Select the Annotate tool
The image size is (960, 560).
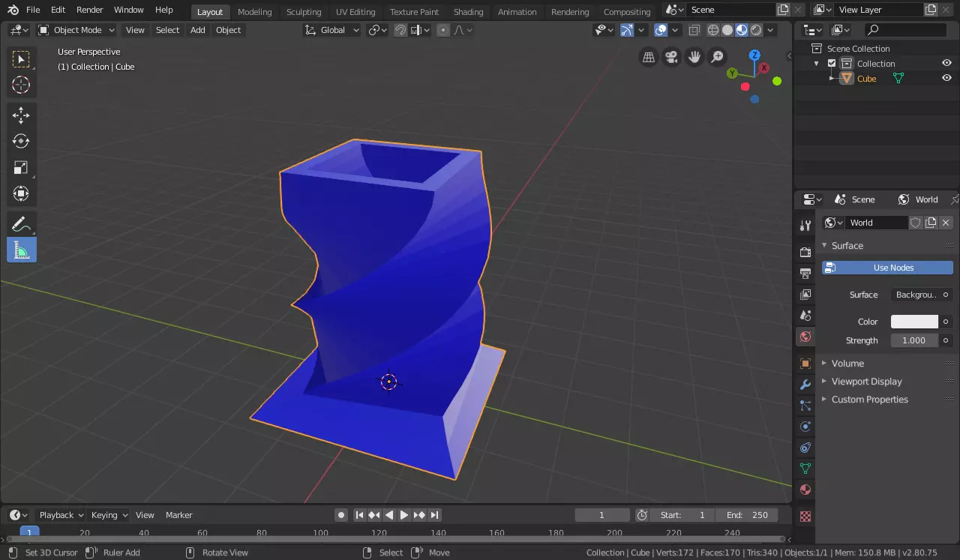tap(21, 223)
